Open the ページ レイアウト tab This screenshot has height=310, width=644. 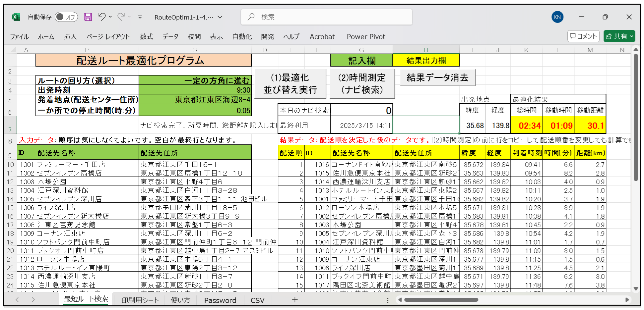click(108, 37)
